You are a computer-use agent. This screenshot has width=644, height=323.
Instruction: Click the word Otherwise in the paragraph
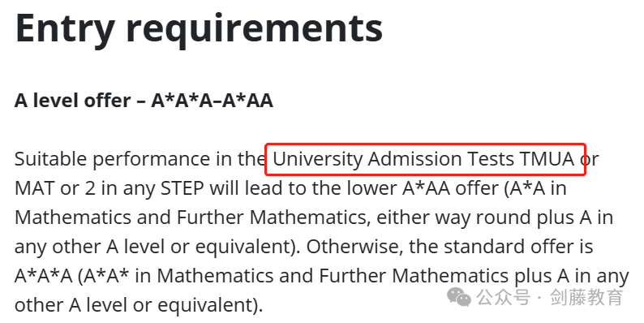click(355, 247)
